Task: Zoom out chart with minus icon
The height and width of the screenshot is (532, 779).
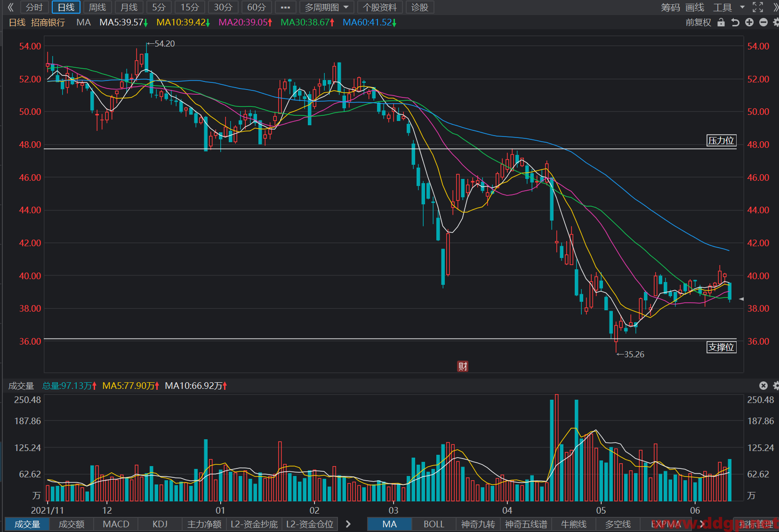Action: [x=763, y=22]
